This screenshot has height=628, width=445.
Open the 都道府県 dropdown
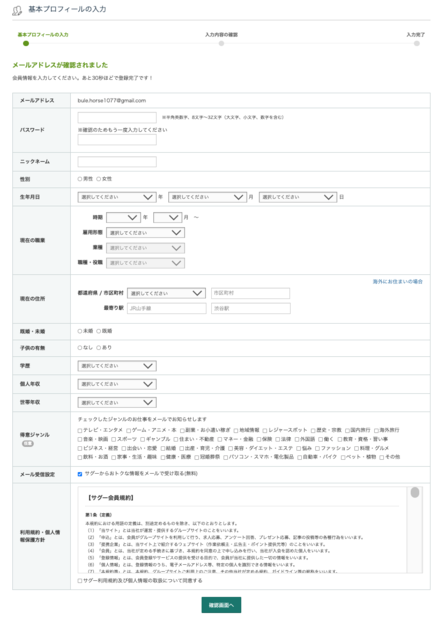[x=166, y=293]
